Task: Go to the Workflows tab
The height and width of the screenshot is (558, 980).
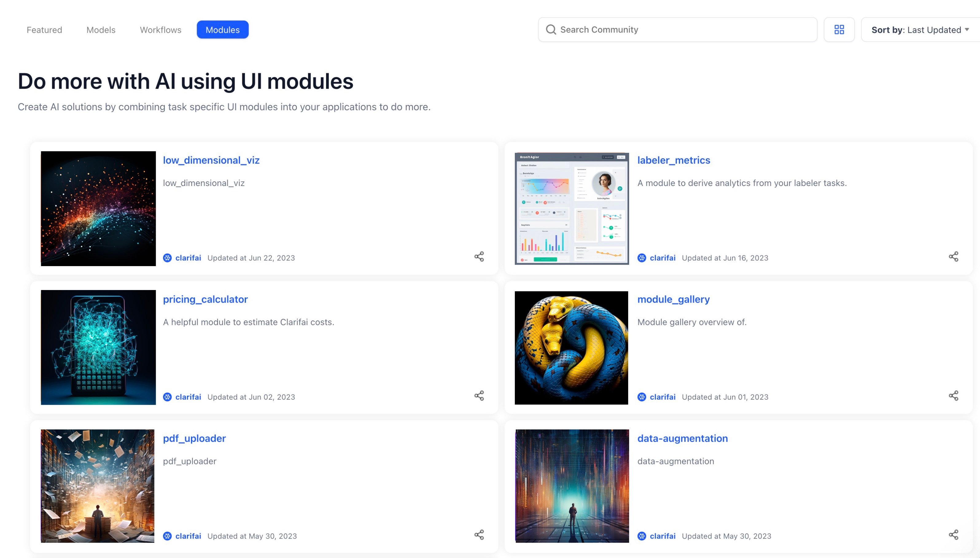Action: coord(160,30)
